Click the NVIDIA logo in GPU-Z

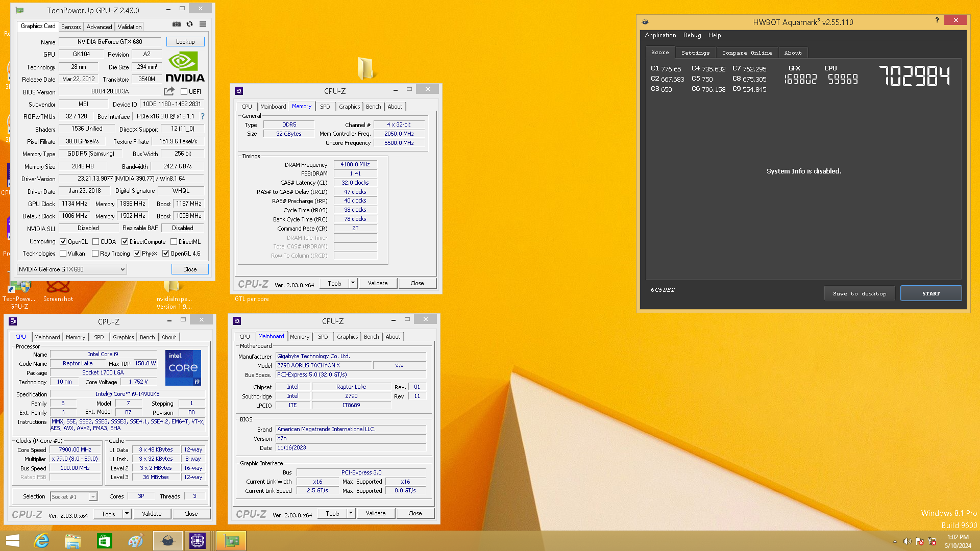[185, 67]
